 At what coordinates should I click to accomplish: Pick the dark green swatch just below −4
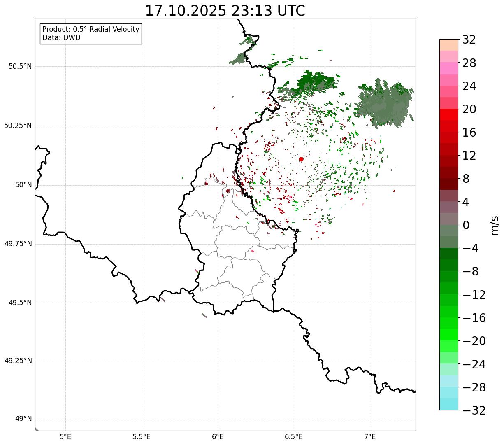(x=449, y=254)
